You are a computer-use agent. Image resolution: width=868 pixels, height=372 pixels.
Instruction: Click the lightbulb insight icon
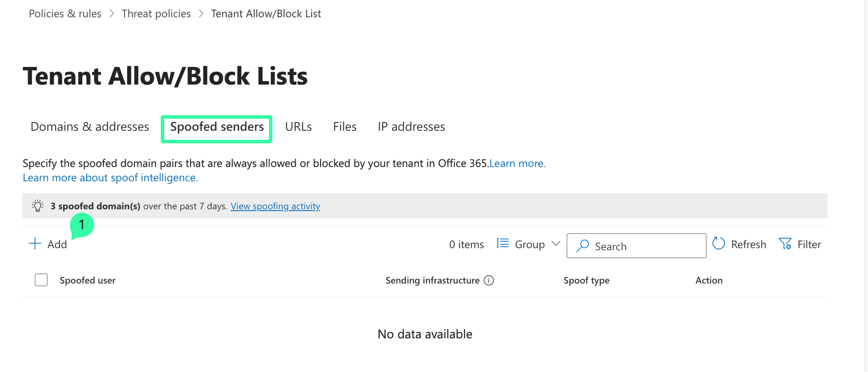coord(38,206)
